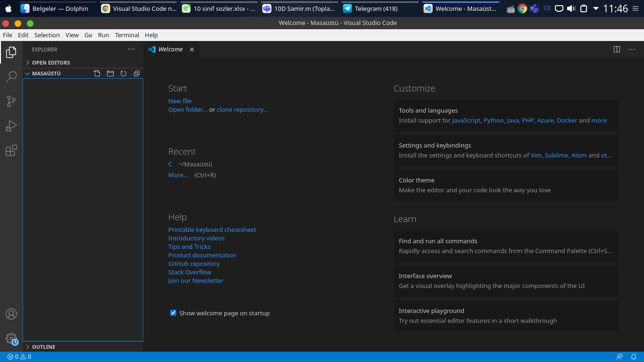Open GitHub repository link
The height and width of the screenshot is (362, 644).
point(194,263)
